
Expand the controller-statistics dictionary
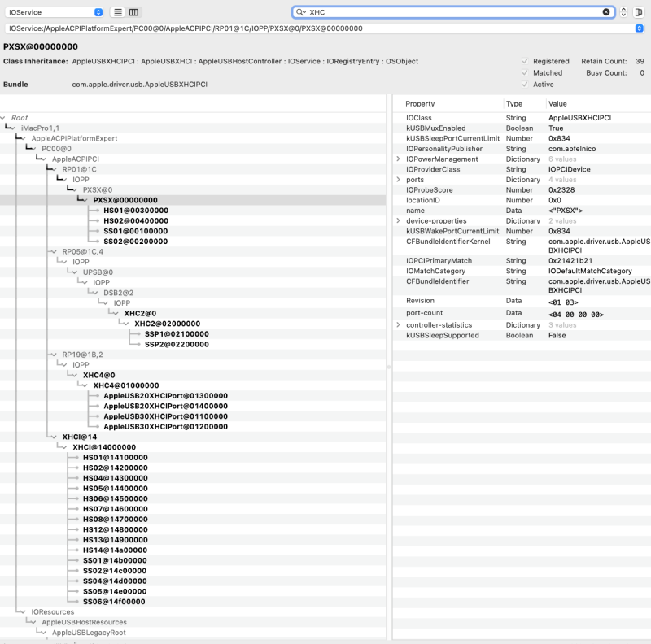398,325
